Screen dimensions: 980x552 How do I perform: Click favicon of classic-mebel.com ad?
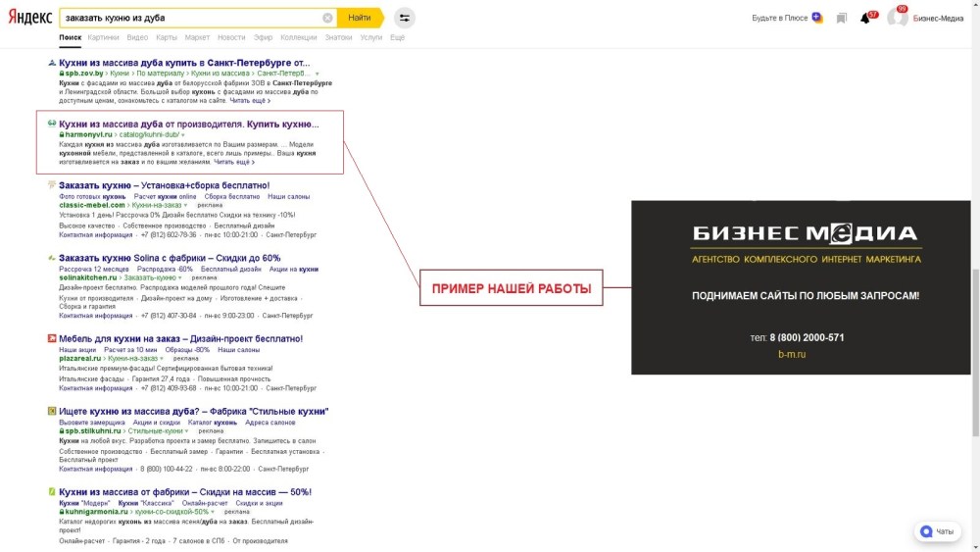click(52, 185)
